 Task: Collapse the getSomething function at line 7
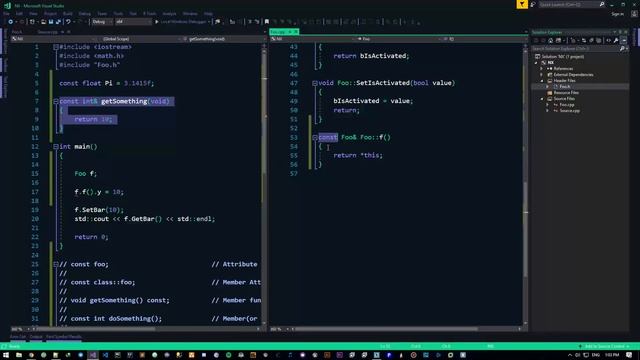56,101
